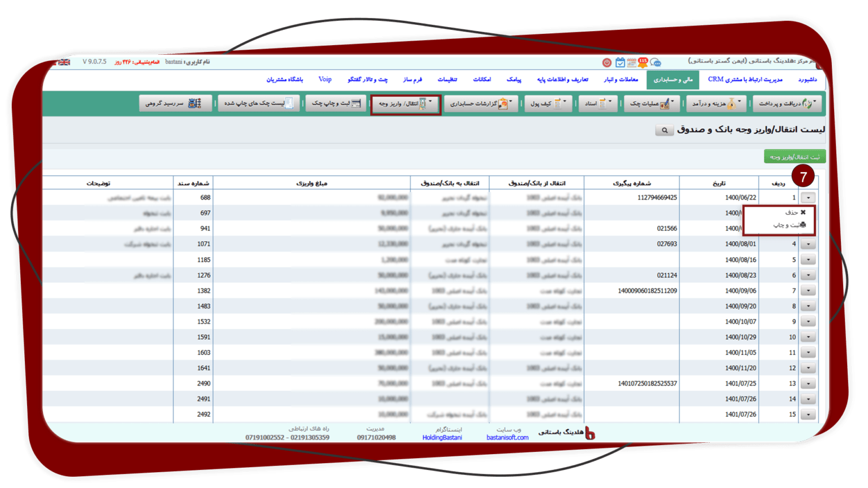The image size is (868, 488).
Task: Choose ثبت و چاپ in popup menu
Action: click(x=789, y=225)
